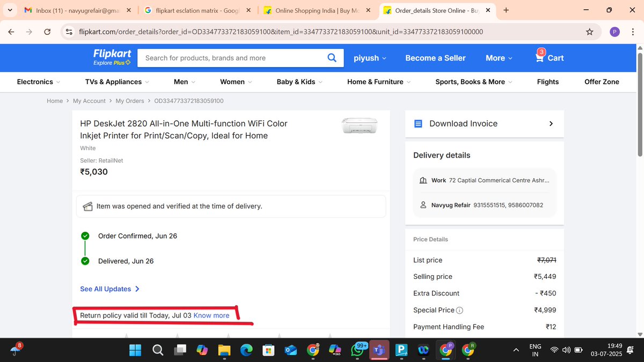Screen dimensions: 644x362
Task: Click the info icon beside Special Price
Action: [459, 310]
